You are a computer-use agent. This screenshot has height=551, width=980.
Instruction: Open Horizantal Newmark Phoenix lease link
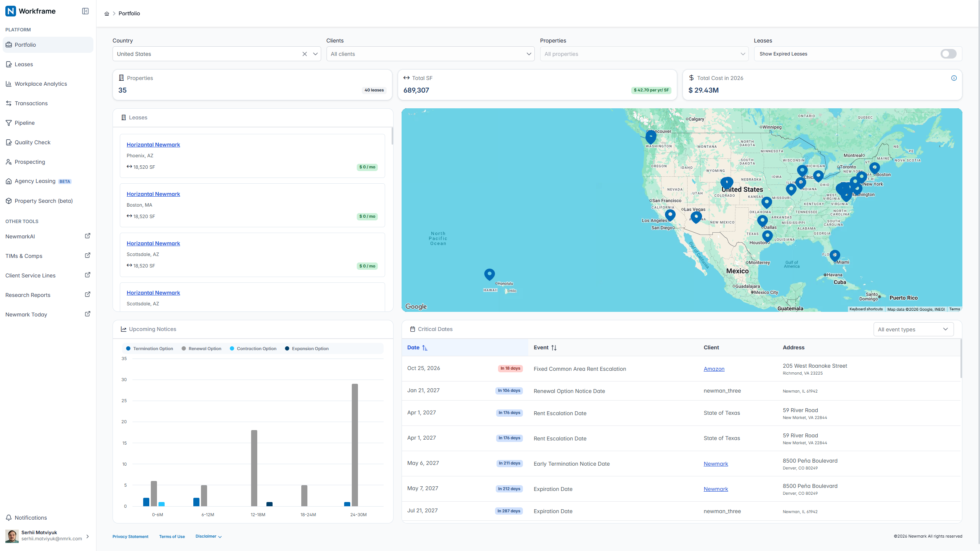tap(153, 145)
